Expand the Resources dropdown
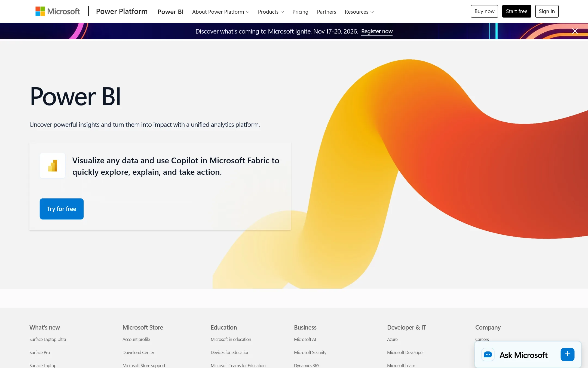Image resolution: width=588 pixels, height=368 pixels. click(359, 12)
